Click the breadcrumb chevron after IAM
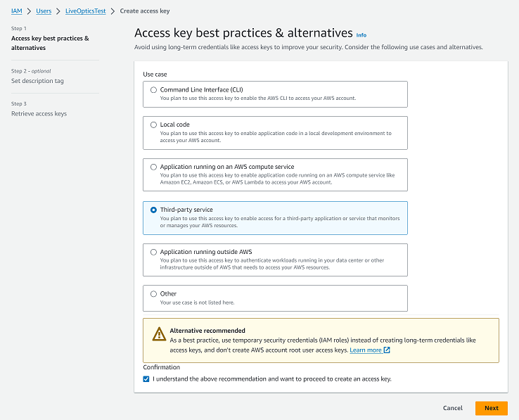The height and width of the screenshot is (420, 519). click(29, 11)
